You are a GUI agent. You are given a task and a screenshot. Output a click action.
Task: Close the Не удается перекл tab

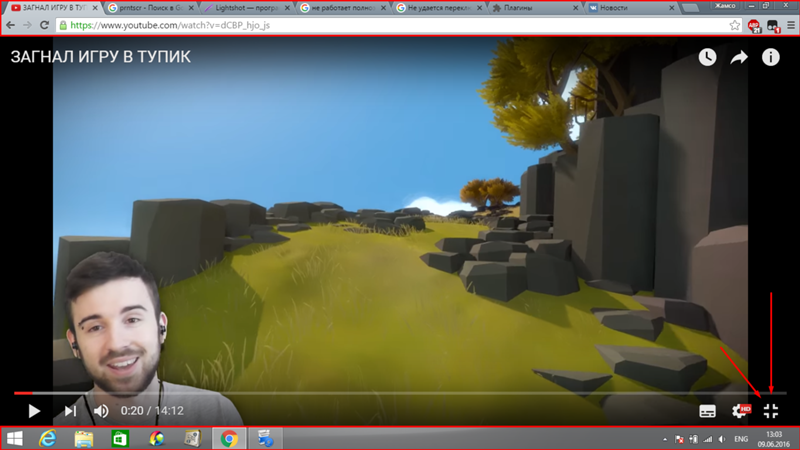pos(479,8)
